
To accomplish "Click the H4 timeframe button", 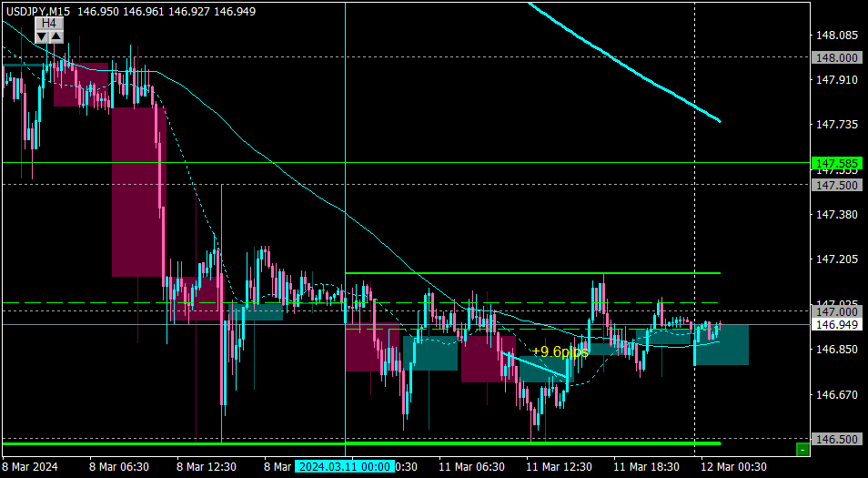I will coord(49,24).
